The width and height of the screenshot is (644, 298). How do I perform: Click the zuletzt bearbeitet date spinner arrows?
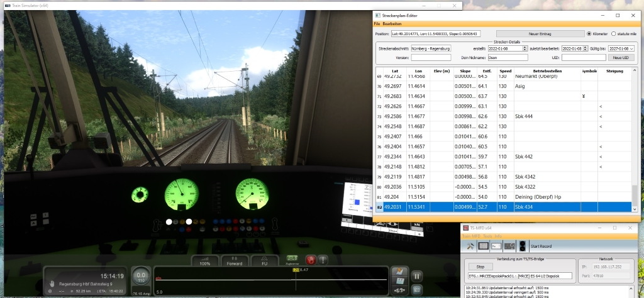click(586, 48)
